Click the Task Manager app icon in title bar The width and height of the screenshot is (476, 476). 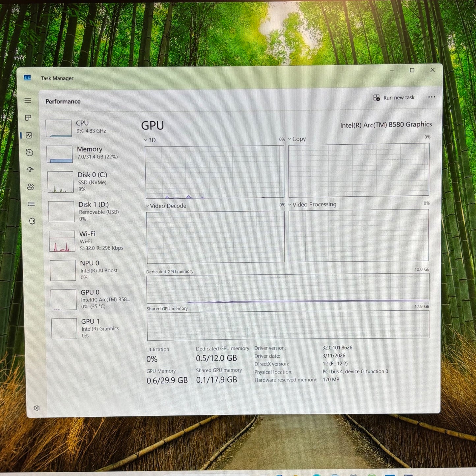pos(27,78)
